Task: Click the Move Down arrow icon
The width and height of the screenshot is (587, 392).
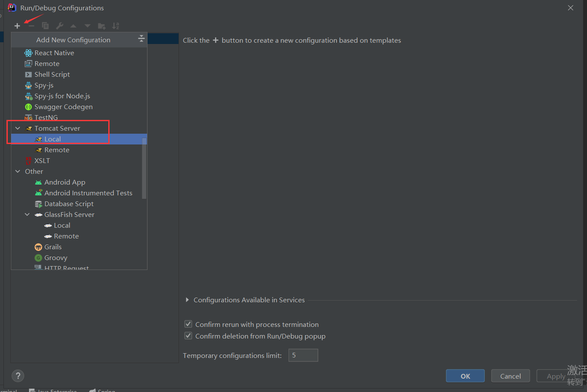Action: pyautogui.click(x=88, y=26)
